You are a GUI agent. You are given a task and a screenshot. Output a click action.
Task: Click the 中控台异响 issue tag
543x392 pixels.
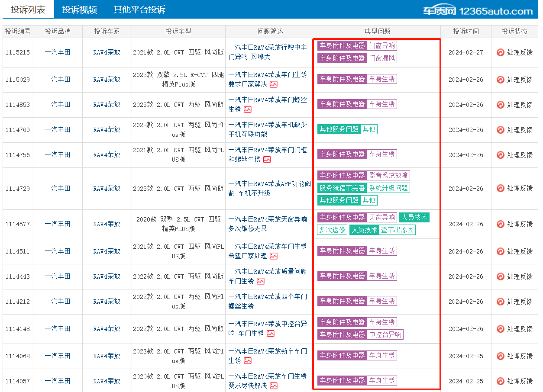click(x=385, y=334)
